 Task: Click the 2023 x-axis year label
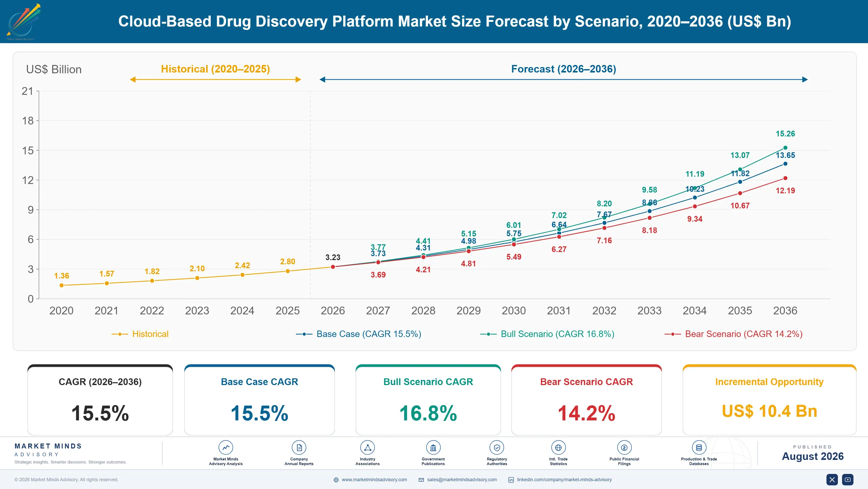point(197,310)
